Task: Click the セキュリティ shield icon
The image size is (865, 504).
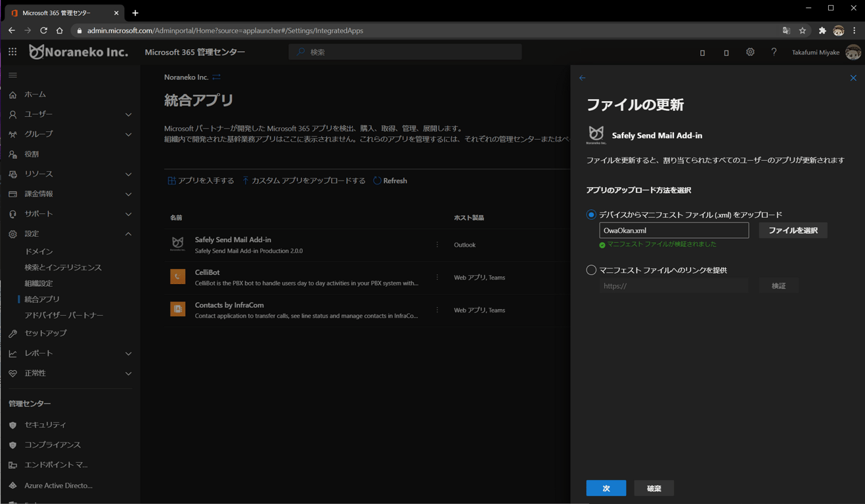Action: click(x=12, y=425)
